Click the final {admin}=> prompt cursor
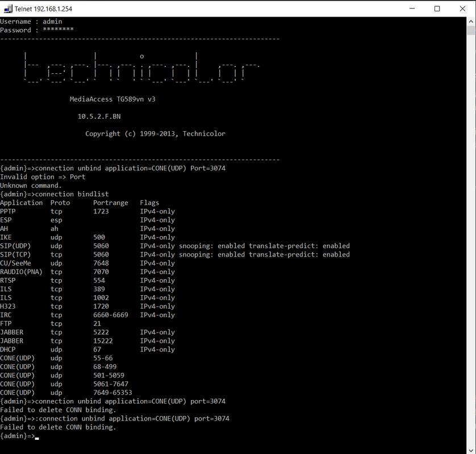 [x=37, y=438]
